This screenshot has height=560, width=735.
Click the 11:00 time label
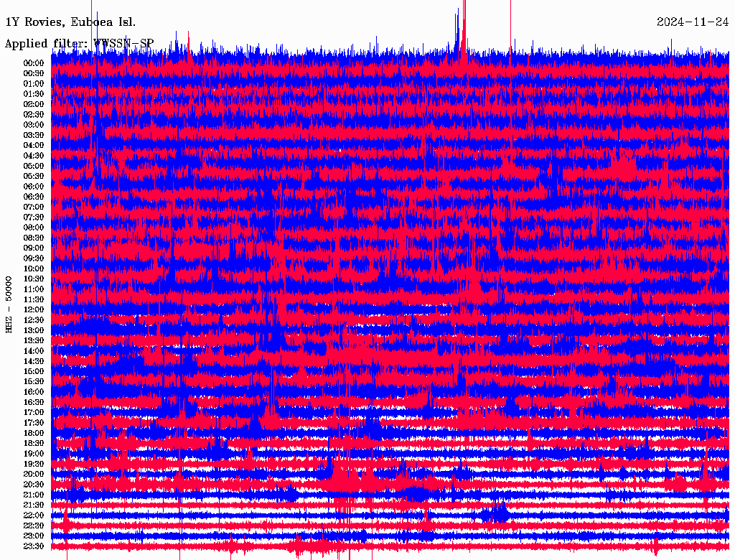pos(34,289)
